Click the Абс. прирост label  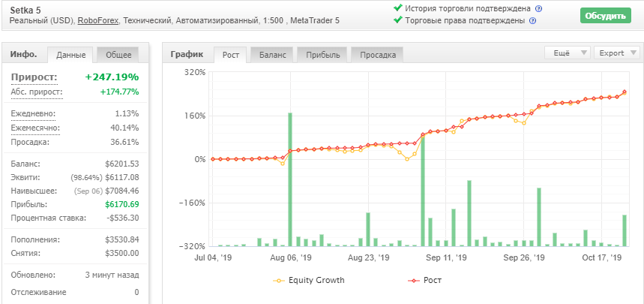coord(37,92)
